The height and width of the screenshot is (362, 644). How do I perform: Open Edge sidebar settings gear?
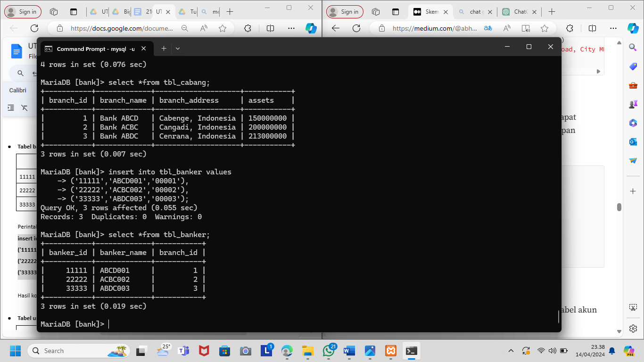633,328
